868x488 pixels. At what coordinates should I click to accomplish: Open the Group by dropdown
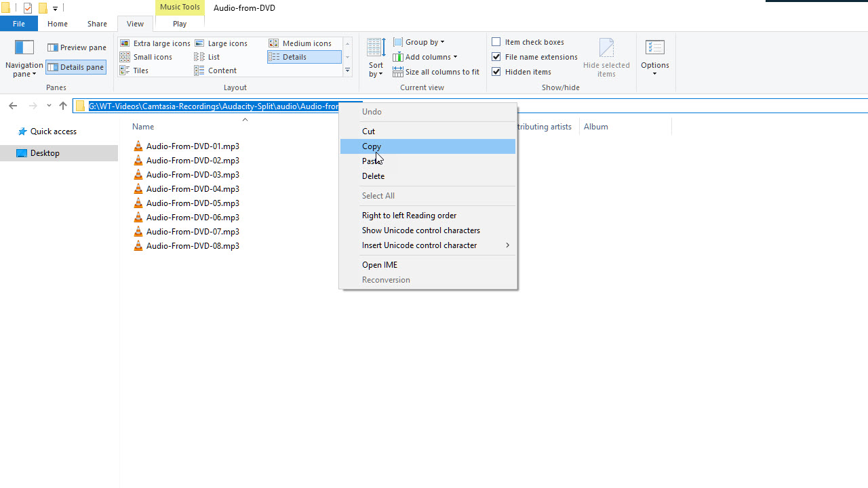[419, 41]
